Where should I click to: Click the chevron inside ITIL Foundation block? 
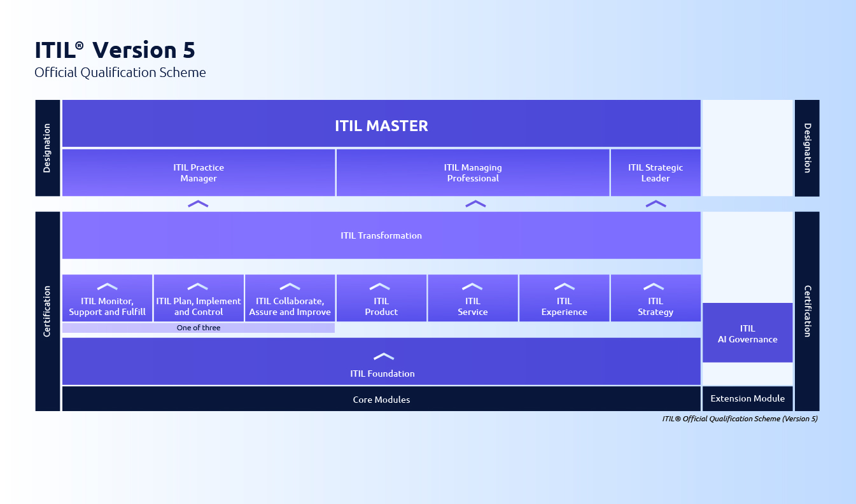point(383,356)
